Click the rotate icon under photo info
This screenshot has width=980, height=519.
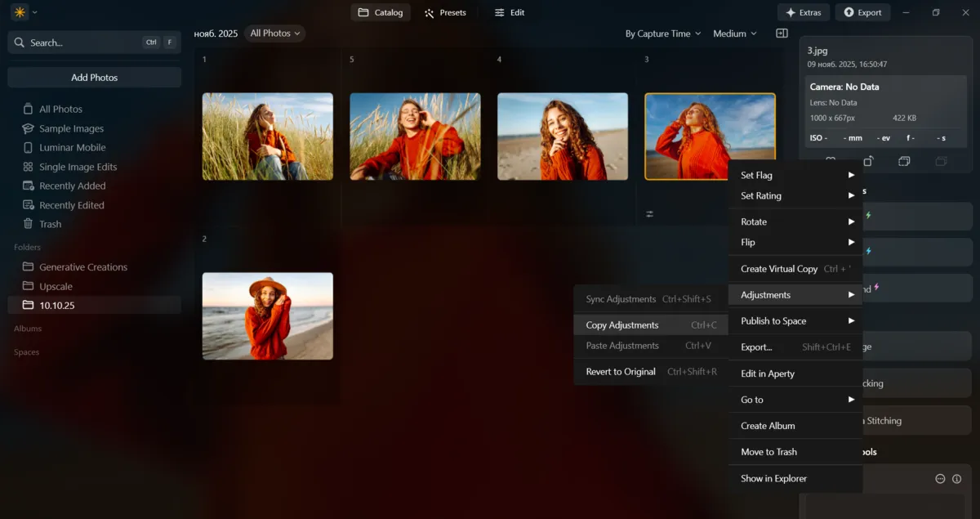pyautogui.click(x=868, y=161)
